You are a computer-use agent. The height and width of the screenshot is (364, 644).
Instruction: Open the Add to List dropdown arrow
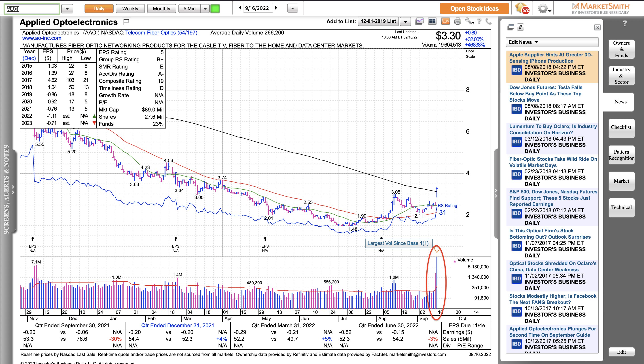(405, 22)
